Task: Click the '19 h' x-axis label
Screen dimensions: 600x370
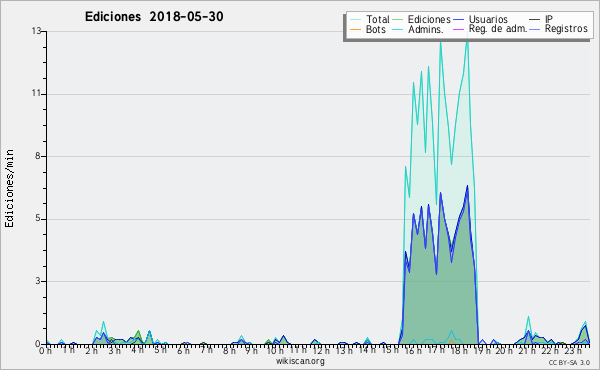Action: [482, 351]
